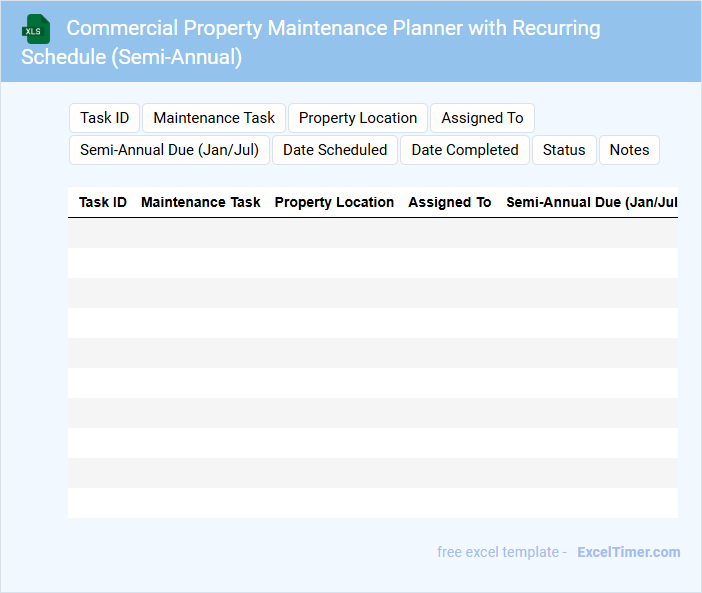The image size is (702, 593).
Task: Choose the Property Location tag
Action: (358, 118)
